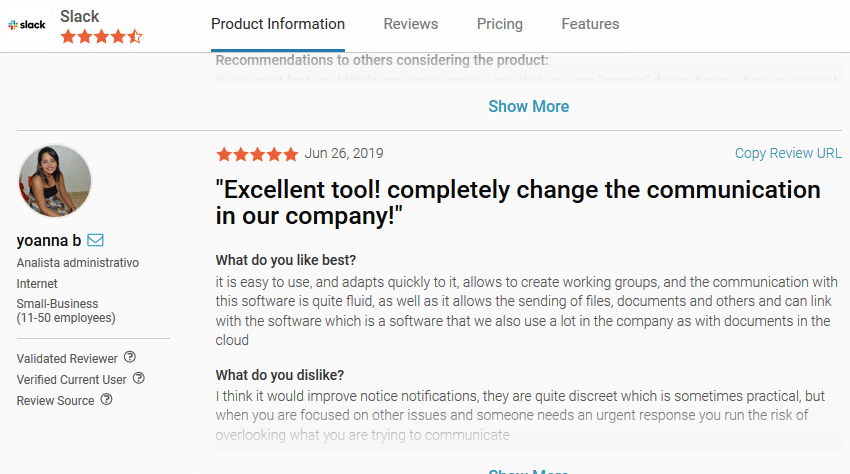Click the Slack logo icon
This screenshot has height=474, width=850.
pos(29,24)
